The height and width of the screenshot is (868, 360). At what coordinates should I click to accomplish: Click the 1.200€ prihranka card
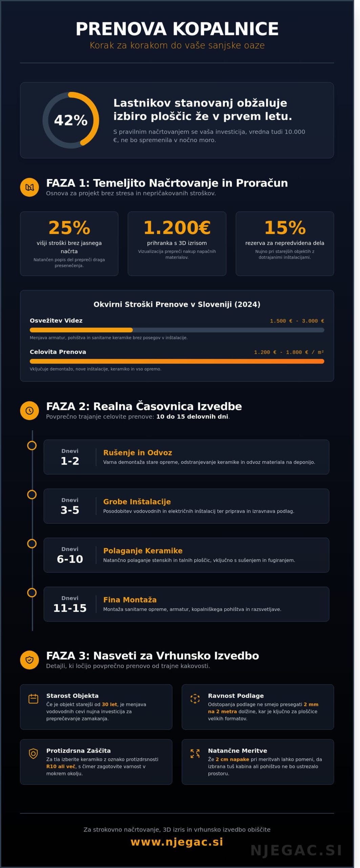177,243
